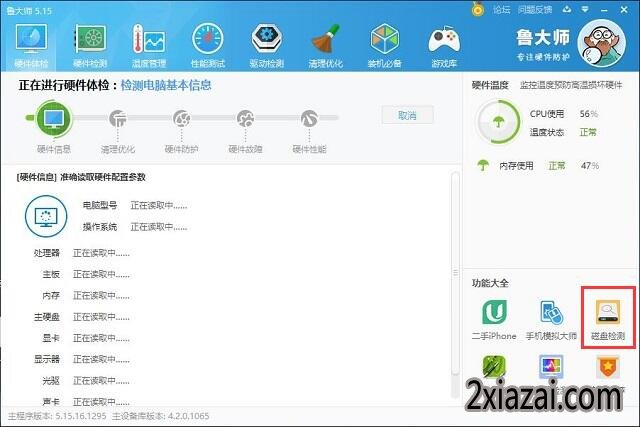This screenshot has width=640, height=427.
Task: Click the 主板 row label
Action: click(x=51, y=274)
